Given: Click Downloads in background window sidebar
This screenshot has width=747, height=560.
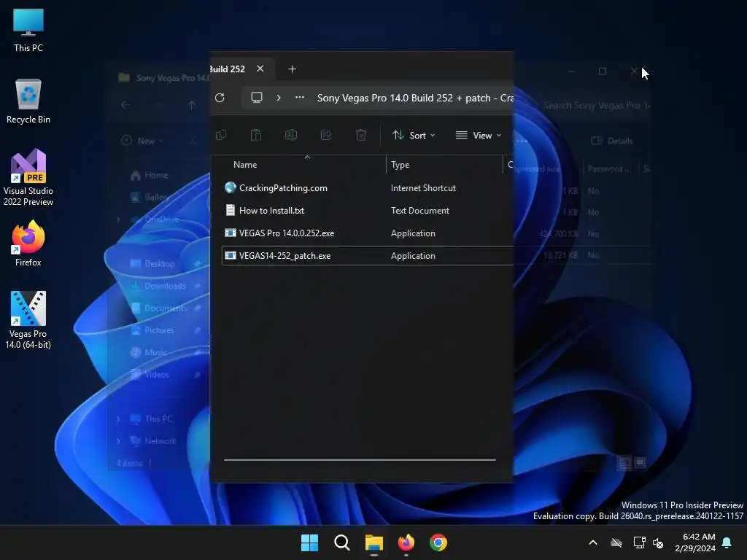Looking at the screenshot, I should tap(165, 286).
